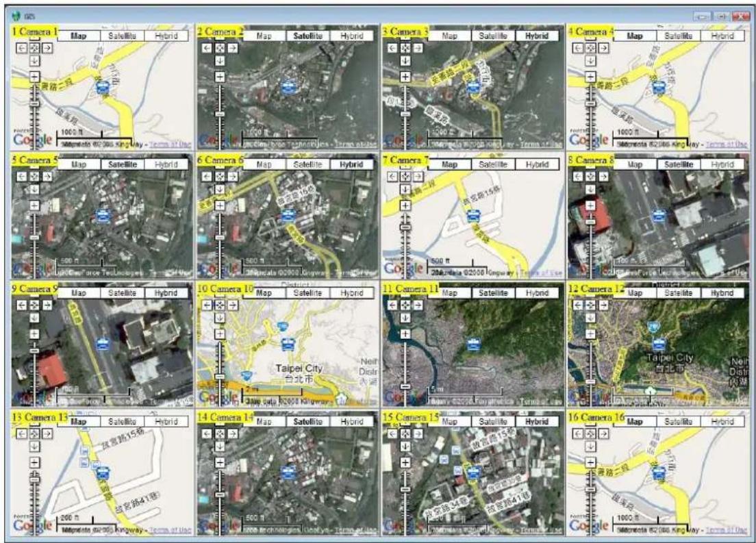756x543 pixels.
Task: Click zoom slider track in Camera 16
Action: pyautogui.click(x=590, y=501)
